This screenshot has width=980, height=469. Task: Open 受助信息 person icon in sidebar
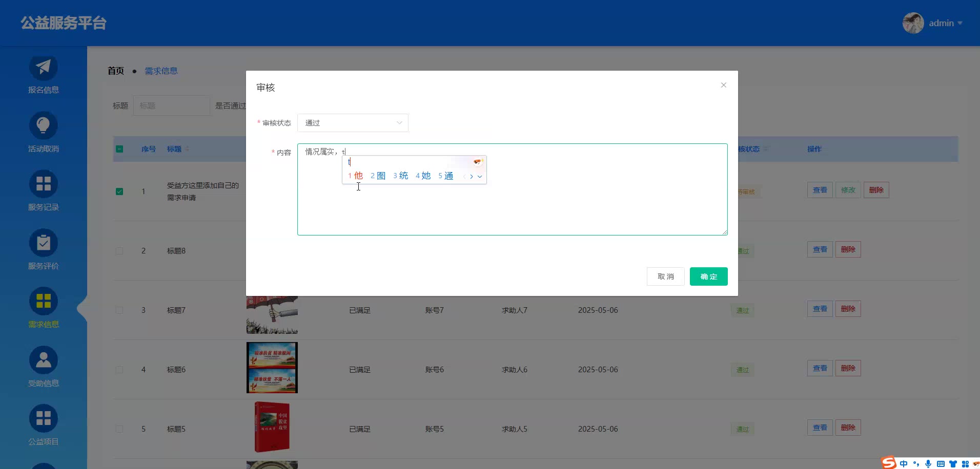(43, 360)
